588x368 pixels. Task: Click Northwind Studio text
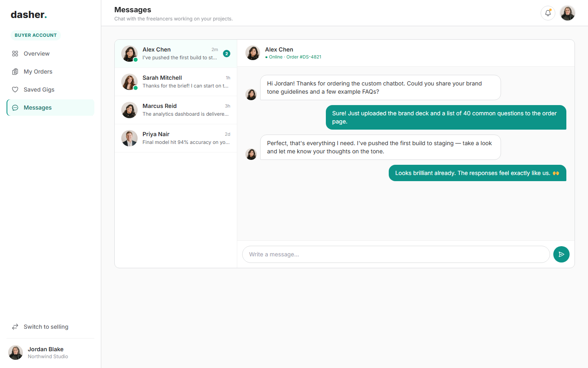(48, 357)
